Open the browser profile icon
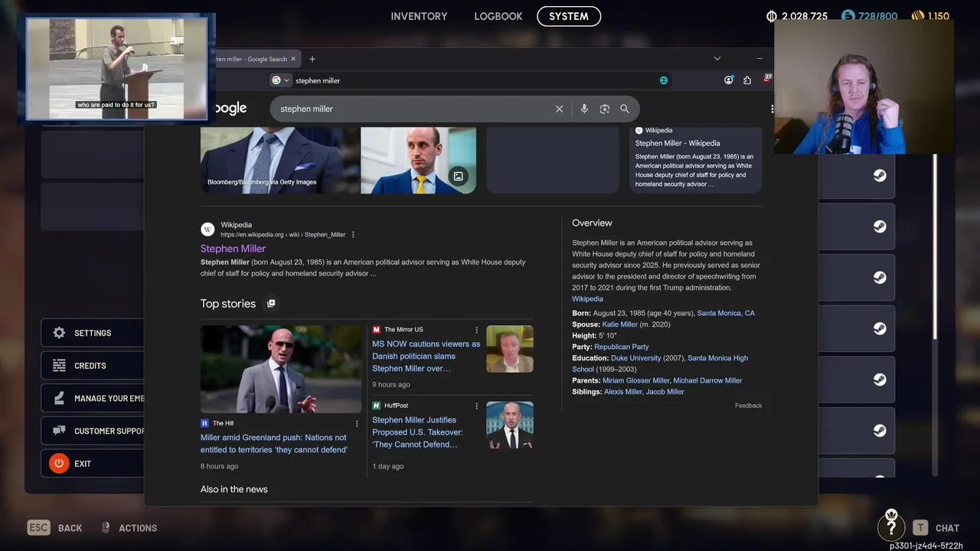This screenshot has height=551, width=980. pos(729,80)
